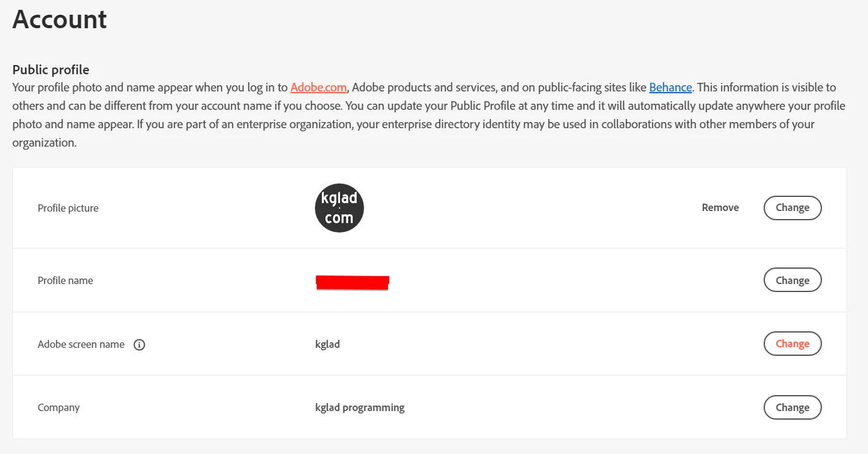Click the info icon beside Adobe screen name
The image size is (868, 454).
point(139,345)
